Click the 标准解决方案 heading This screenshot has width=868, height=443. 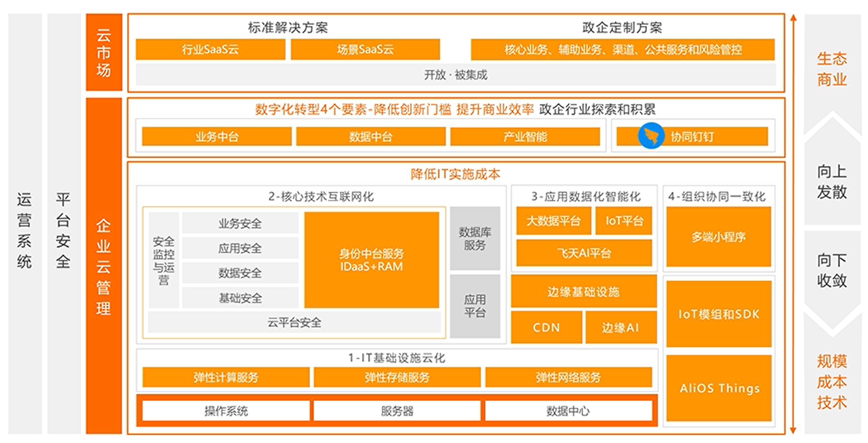coord(288,28)
